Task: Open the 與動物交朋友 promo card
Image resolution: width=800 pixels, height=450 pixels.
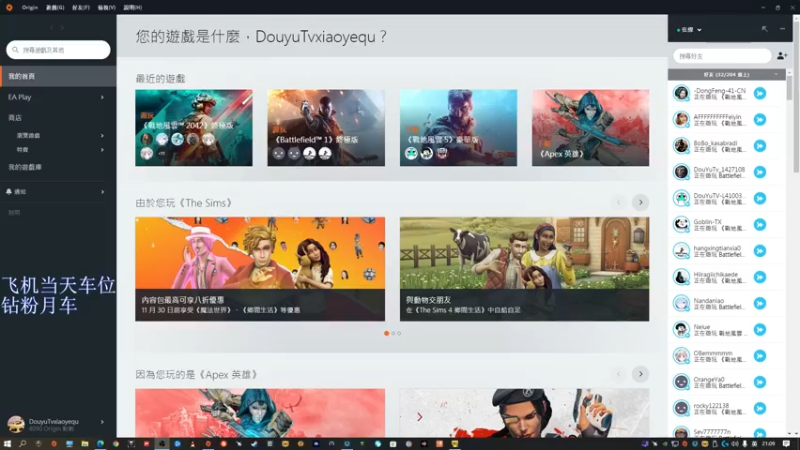Action: pyautogui.click(x=524, y=269)
